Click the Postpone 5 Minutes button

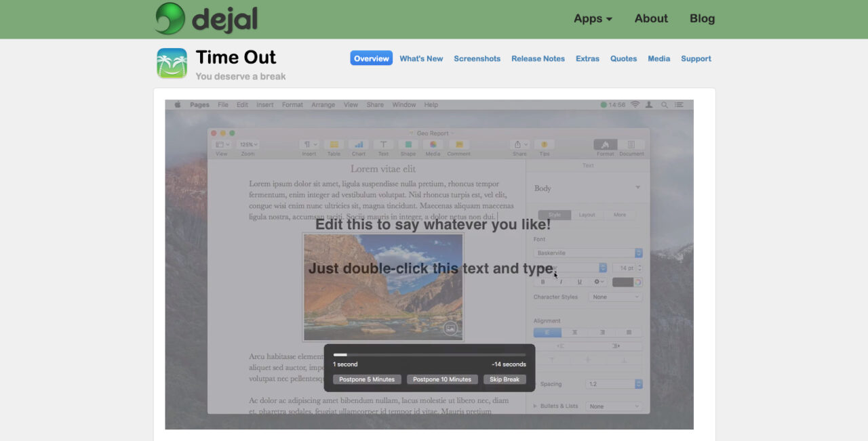367,379
